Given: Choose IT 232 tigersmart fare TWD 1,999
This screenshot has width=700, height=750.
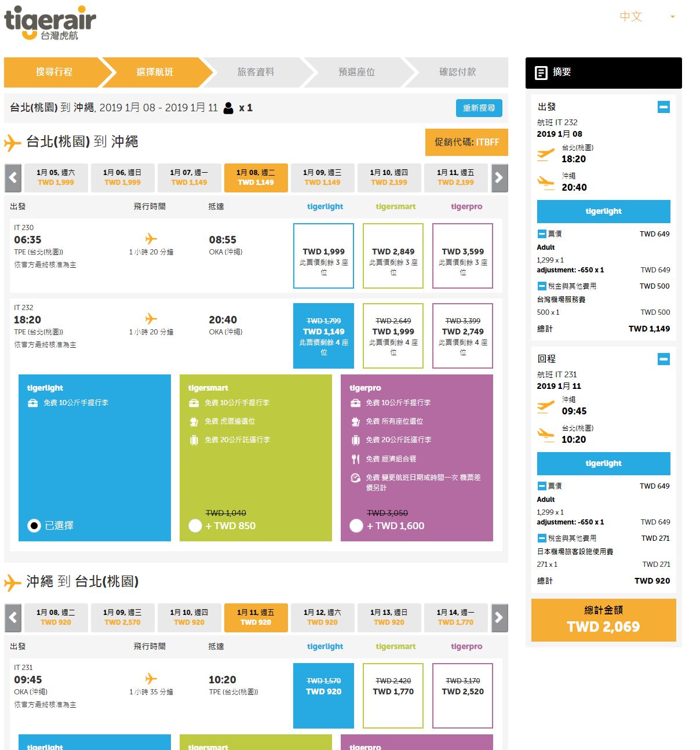Looking at the screenshot, I should [x=393, y=336].
